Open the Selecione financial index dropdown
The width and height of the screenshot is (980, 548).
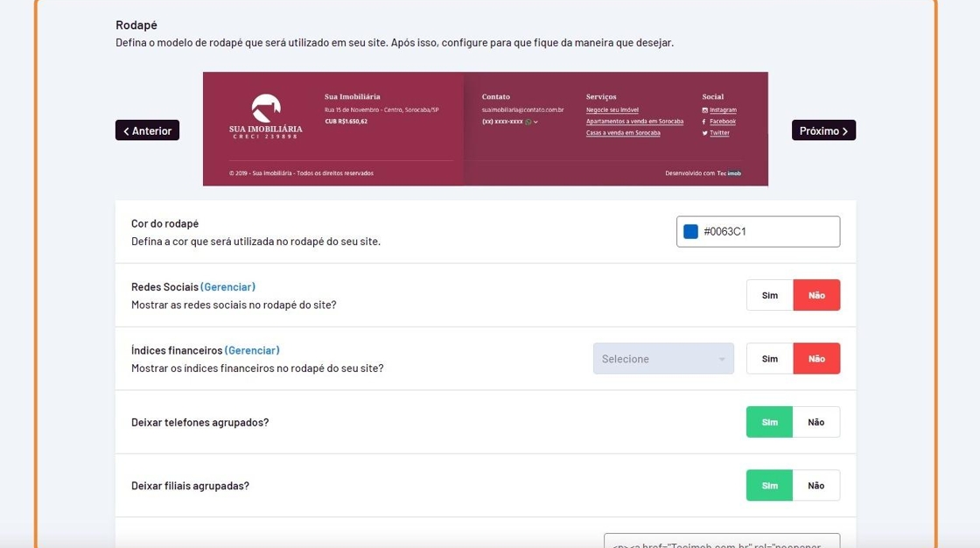(x=663, y=359)
